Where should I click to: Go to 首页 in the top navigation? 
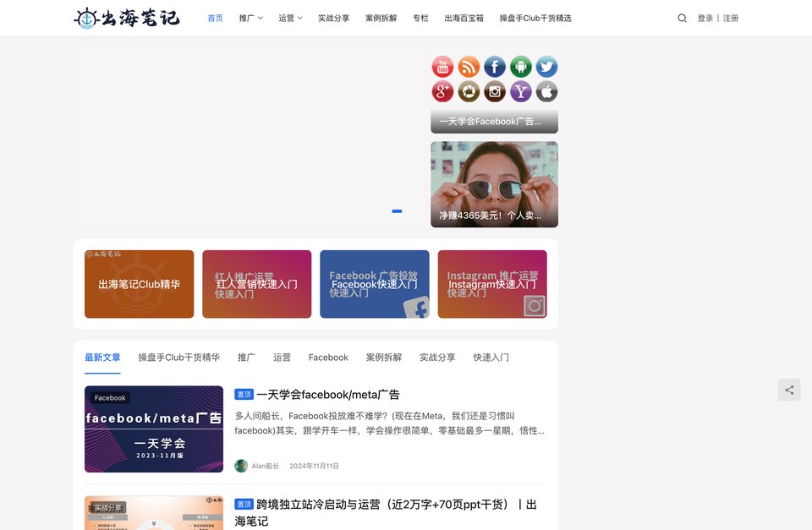215,18
